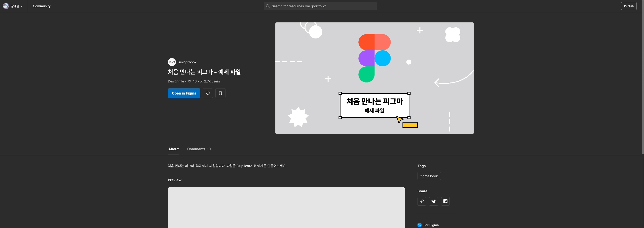Click the For Figma icon

coord(419,225)
